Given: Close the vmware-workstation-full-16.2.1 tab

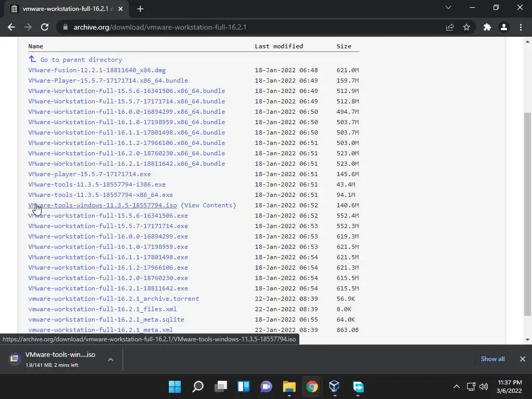Looking at the screenshot, I should (x=121, y=9).
